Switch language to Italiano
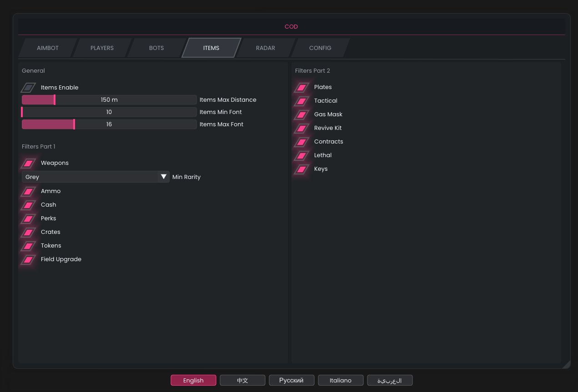578x392 pixels. coord(341,380)
